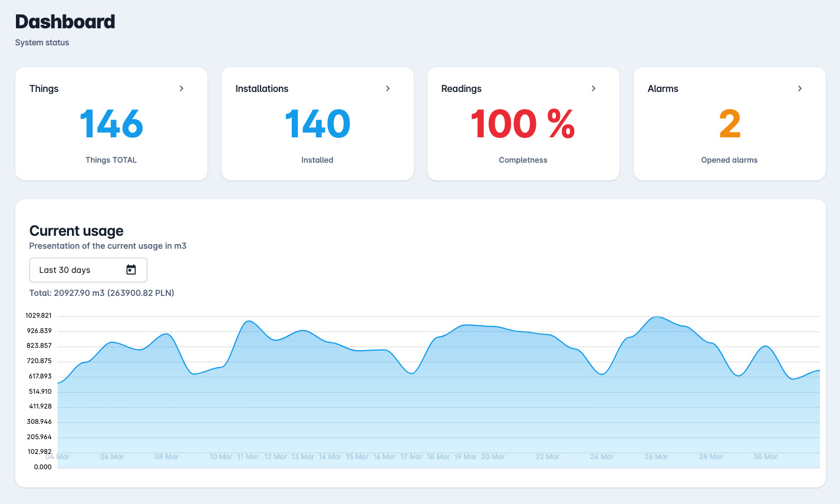840x504 pixels.
Task: Open the Alarms card title
Action: [x=663, y=88]
